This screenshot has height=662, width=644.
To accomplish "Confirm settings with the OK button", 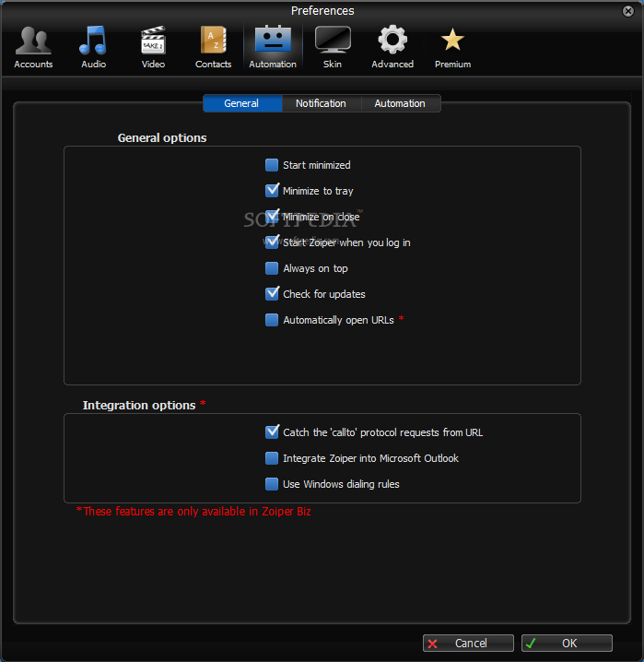I will 567,643.
